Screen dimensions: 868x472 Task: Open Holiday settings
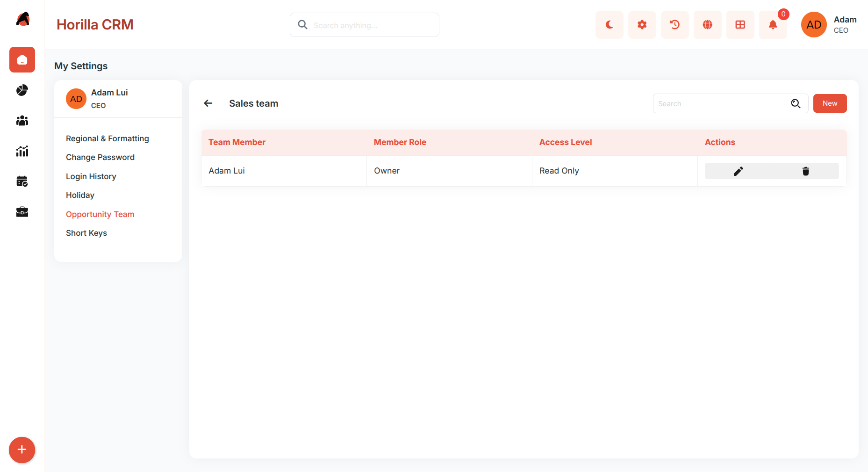click(x=80, y=195)
